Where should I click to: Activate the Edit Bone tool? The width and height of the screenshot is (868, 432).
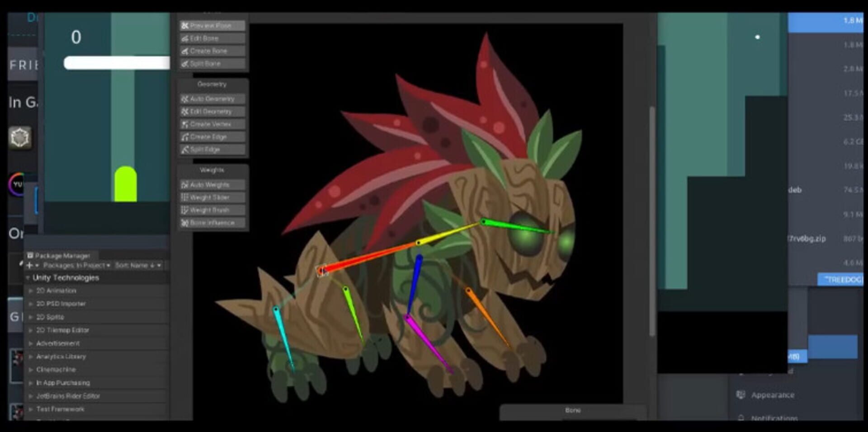(x=212, y=38)
